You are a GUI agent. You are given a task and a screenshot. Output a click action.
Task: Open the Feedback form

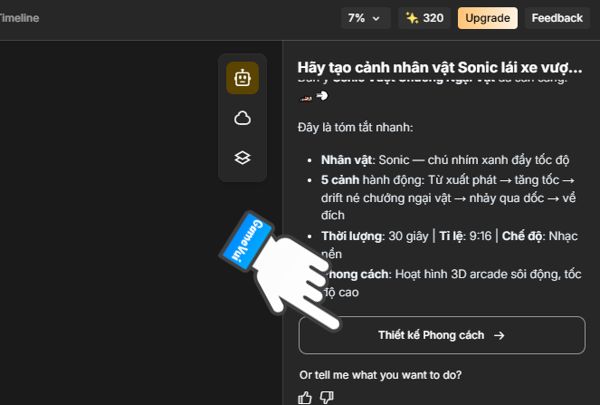[x=557, y=18]
